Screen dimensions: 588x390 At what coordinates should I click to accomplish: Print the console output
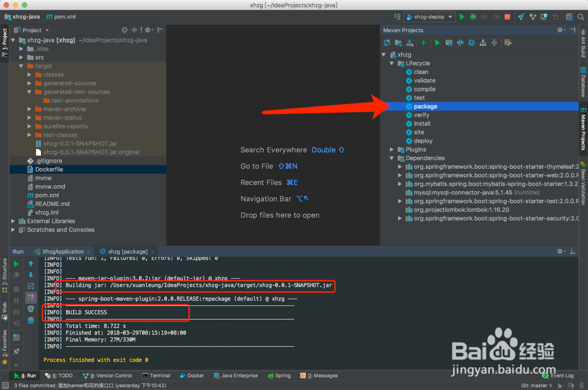(31, 309)
